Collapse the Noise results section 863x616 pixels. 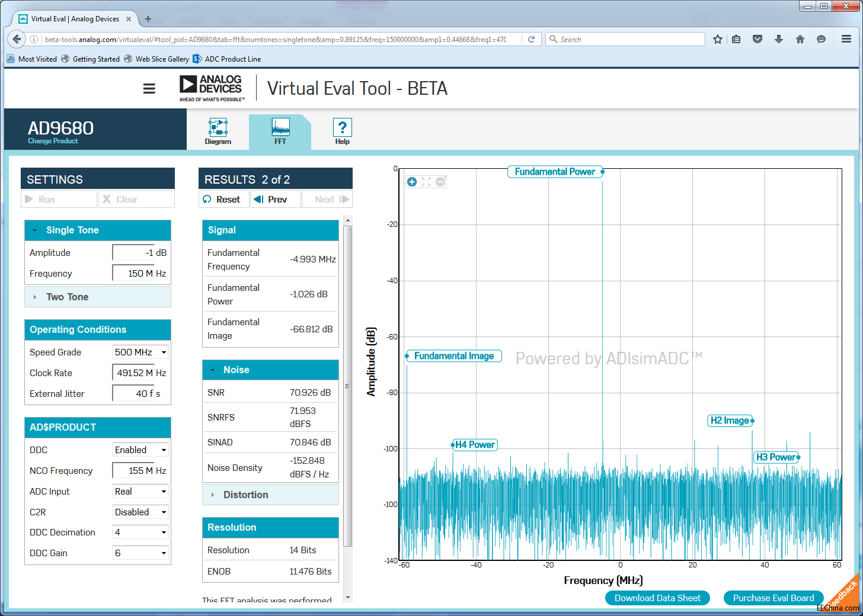[270, 370]
